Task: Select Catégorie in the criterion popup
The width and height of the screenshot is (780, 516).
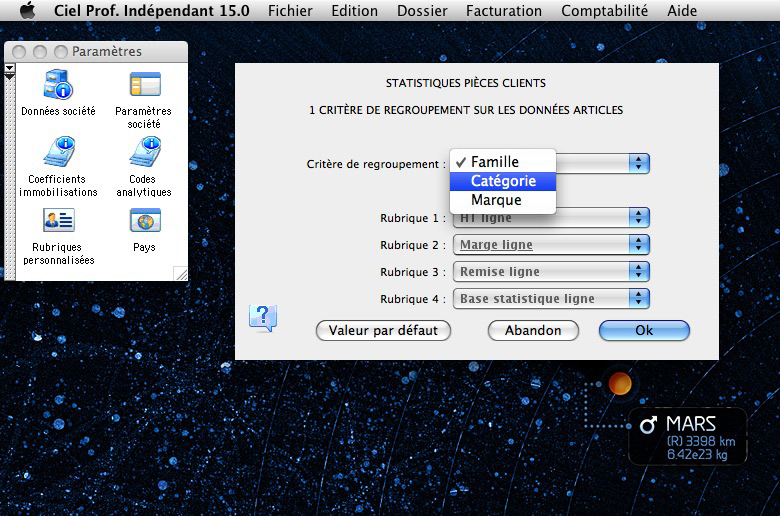Action: coord(502,181)
